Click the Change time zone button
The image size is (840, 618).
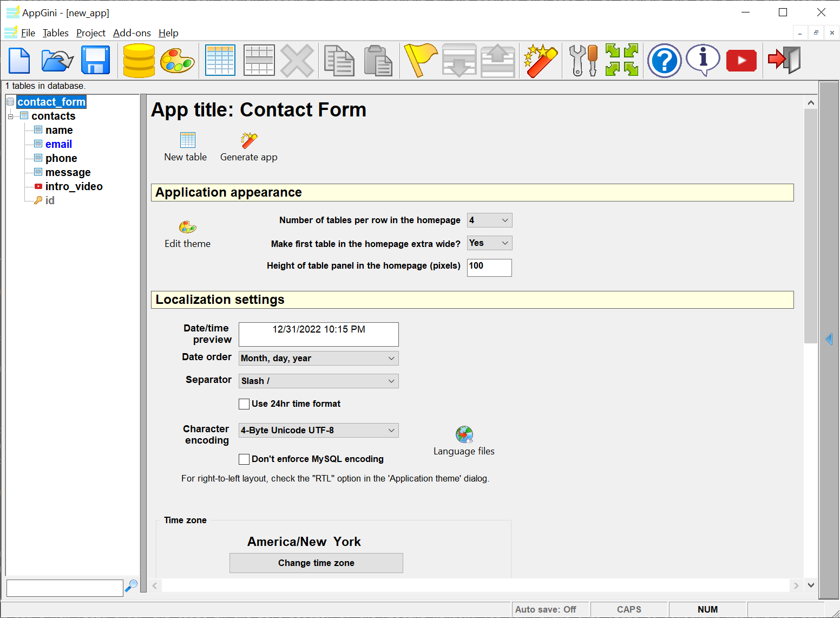(x=316, y=563)
